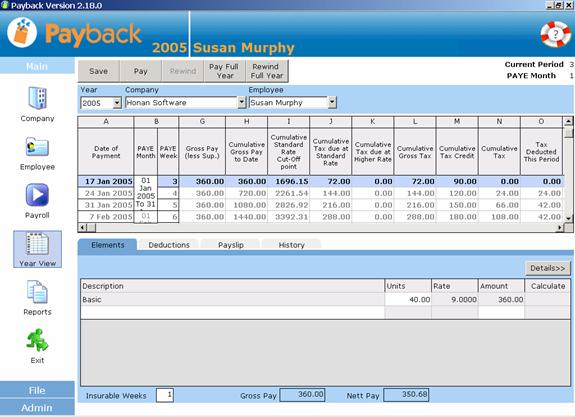Select the 24 Jan 2005 payment row
Screen dimensions: 575x418
tap(321, 193)
